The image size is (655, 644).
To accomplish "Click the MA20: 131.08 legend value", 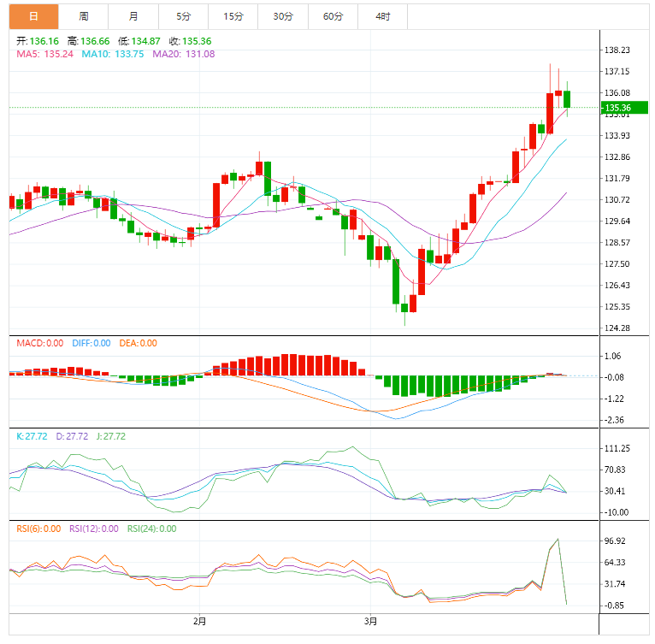I will pyautogui.click(x=183, y=54).
